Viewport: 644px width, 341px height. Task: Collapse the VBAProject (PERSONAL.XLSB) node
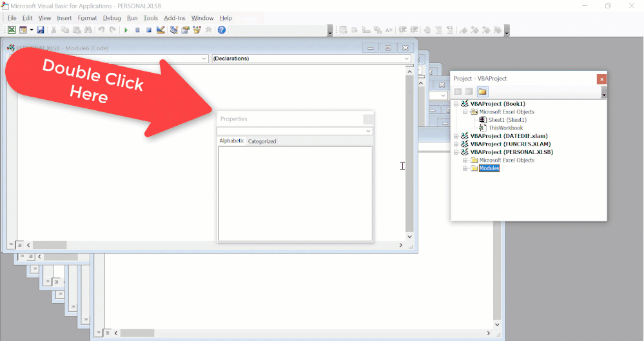[456, 152]
